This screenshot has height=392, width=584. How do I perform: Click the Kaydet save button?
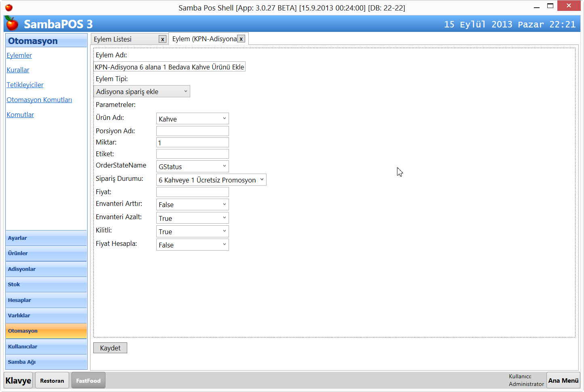pos(110,348)
